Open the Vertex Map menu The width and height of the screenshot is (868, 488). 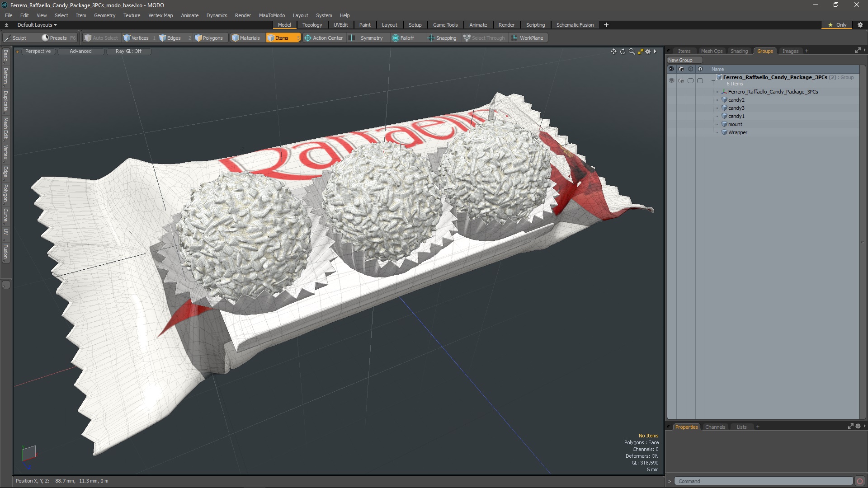[160, 15]
